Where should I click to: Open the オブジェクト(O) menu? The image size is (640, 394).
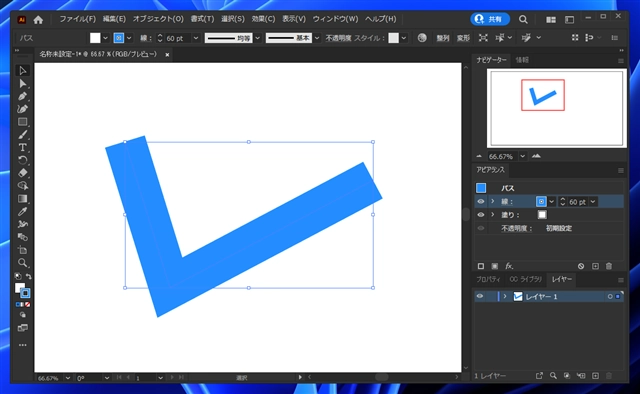(158, 19)
